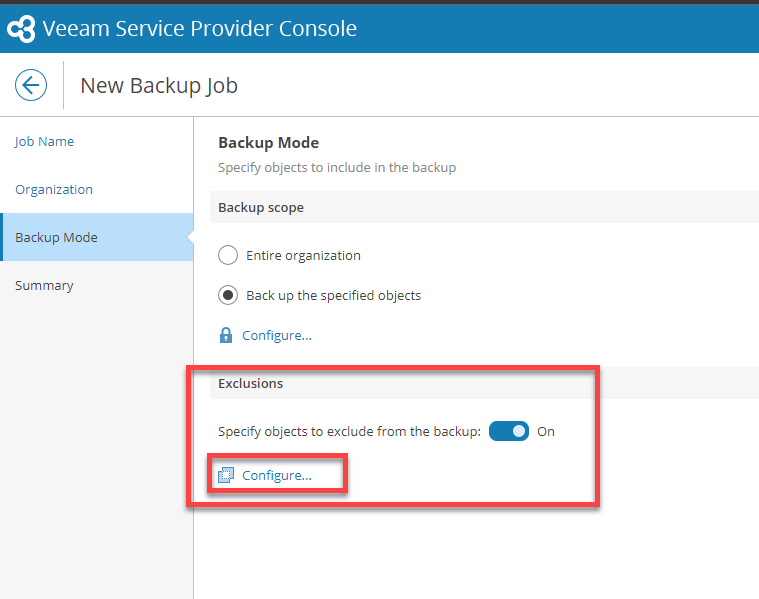This screenshot has width=759, height=599.
Task: Click the lock icon beside backup scope Configure
Action: [226, 336]
